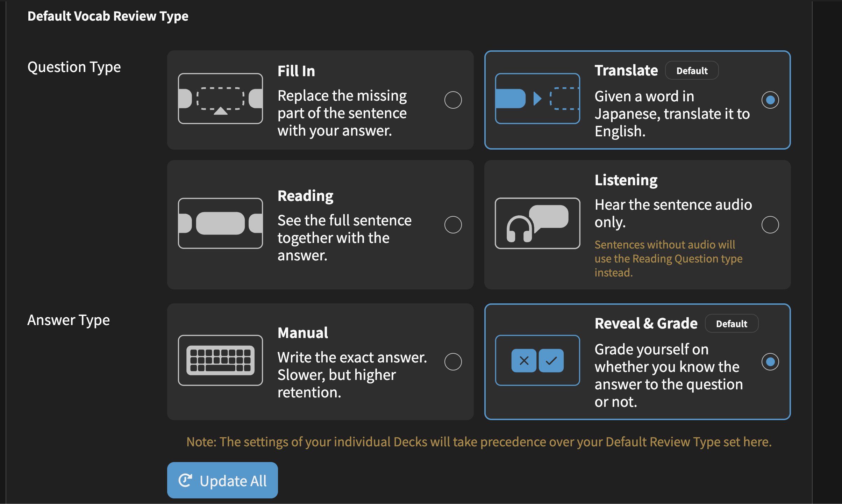
Task: Click the Listening card title
Action: coord(626,180)
